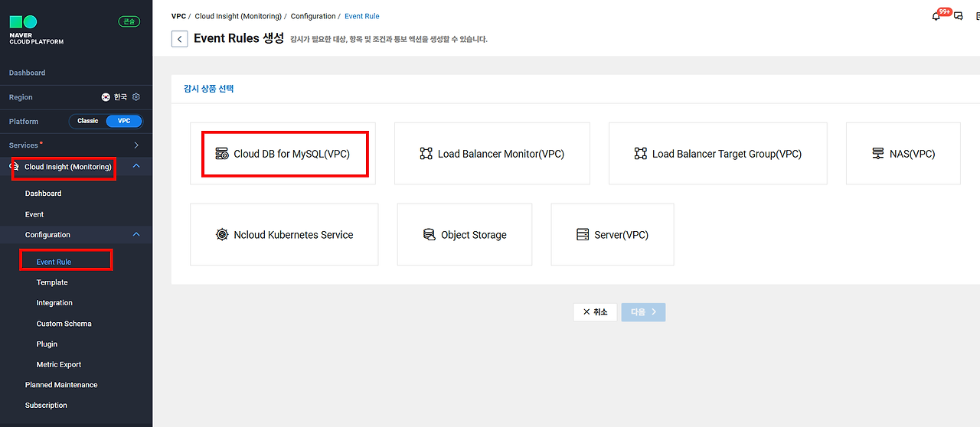This screenshot has width=980, height=427.
Task: Click the 감시 상품 선택 section heading
Action: [209, 89]
